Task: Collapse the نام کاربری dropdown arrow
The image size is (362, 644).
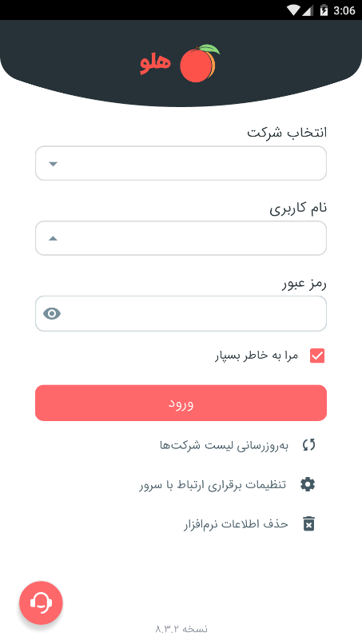Action: [x=53, y=239]
